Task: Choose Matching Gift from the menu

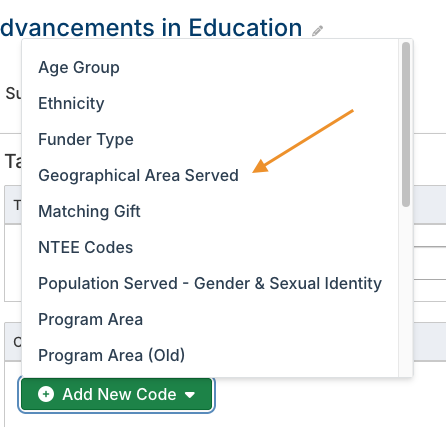Action: pyautogui.click(x=89, y=211)
